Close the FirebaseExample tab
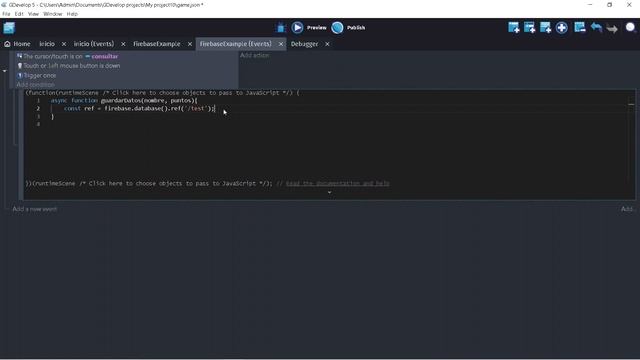 (190, 44)
